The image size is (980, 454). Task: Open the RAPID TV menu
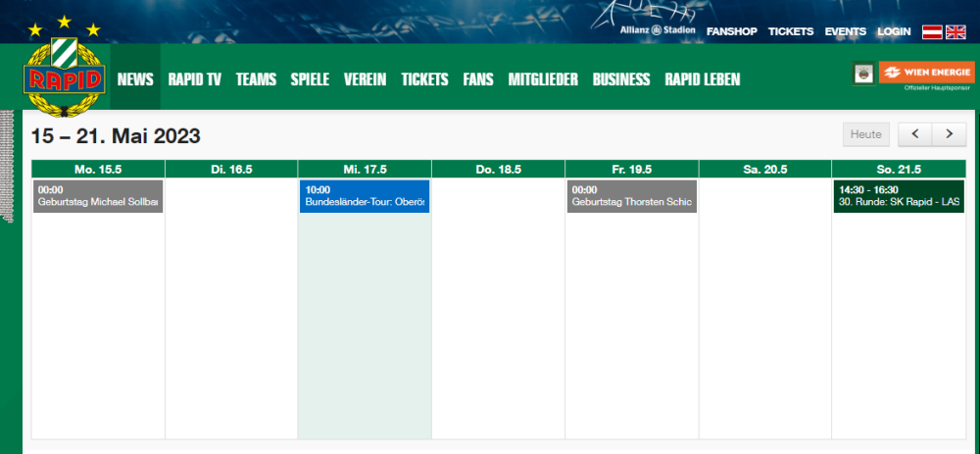(x=194, y=79)
